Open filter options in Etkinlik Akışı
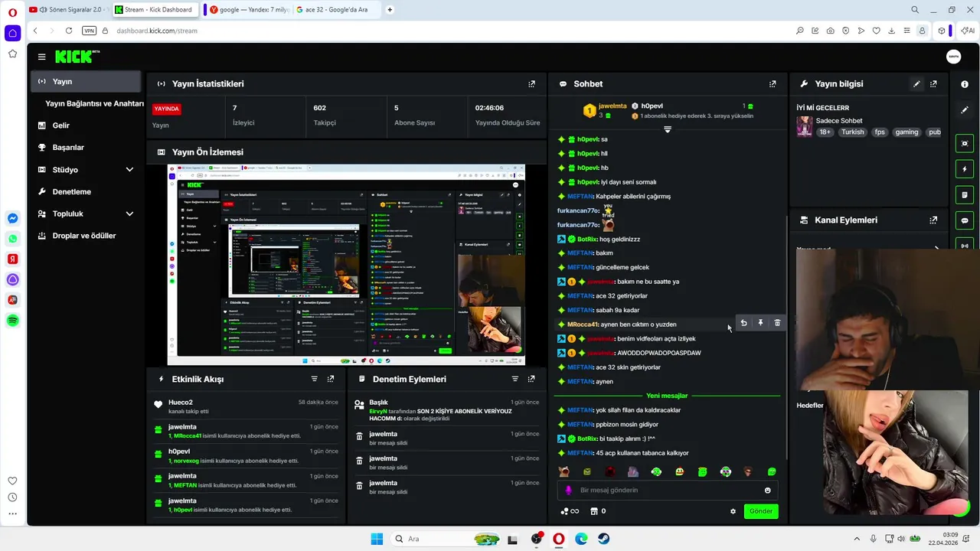Viewport: 980px width, 551px height. 314,379
